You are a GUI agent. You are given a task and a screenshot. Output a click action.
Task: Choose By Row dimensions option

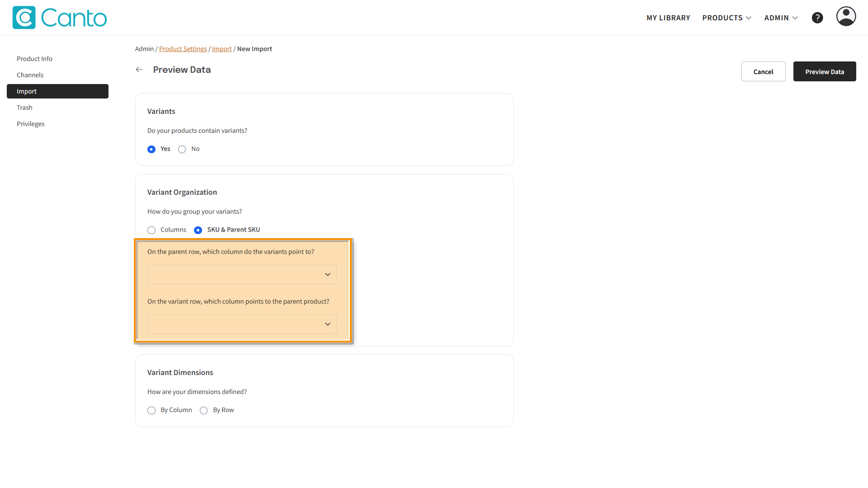(x=204, y=410)
